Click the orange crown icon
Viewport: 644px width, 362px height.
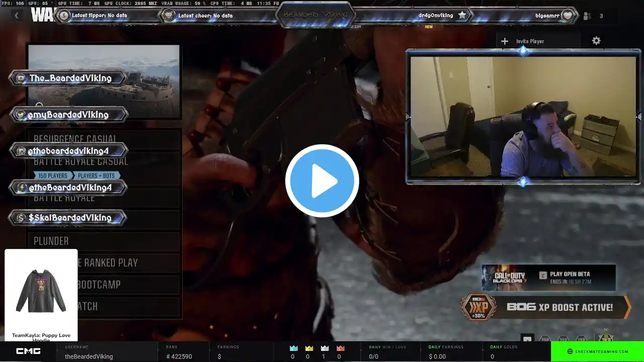[340, 348]
